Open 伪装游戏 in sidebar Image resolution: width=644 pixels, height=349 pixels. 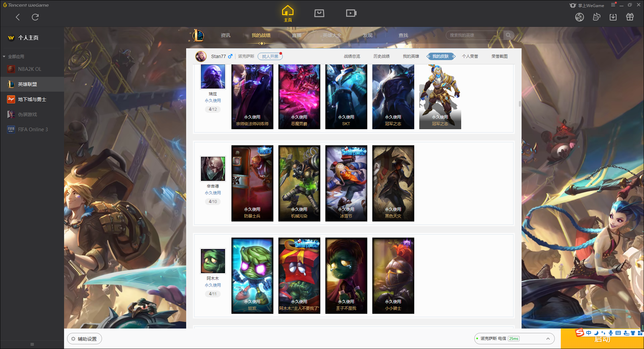[x=32, y=114]
